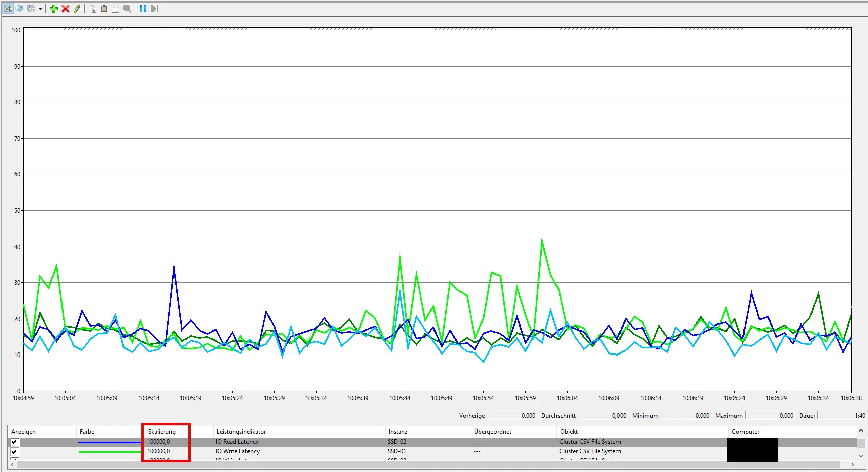Click the view log data icon
Screen dimensions: 868x472
pos(20,9)
